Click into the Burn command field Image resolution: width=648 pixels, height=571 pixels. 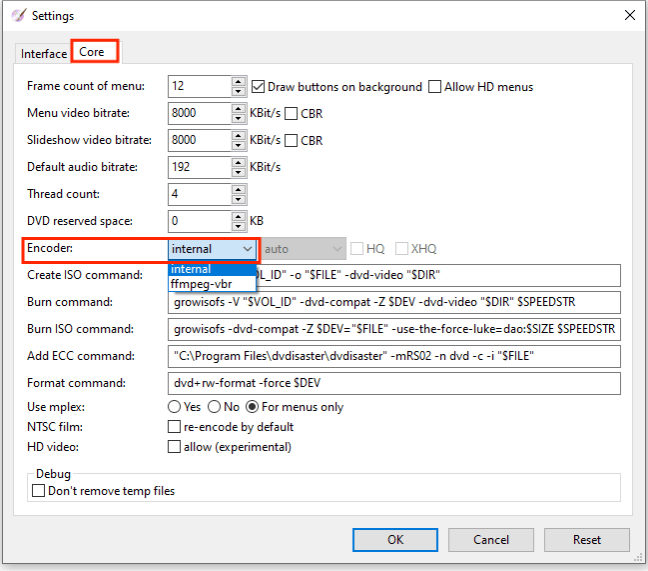pyautogui.click(x=394, y=302)
